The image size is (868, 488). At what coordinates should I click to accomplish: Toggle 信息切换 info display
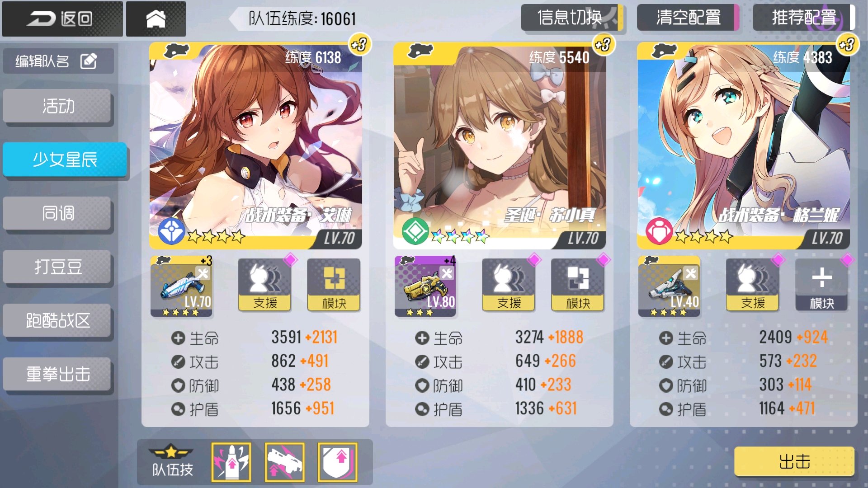pyautogui.click(x=571, y=18)
